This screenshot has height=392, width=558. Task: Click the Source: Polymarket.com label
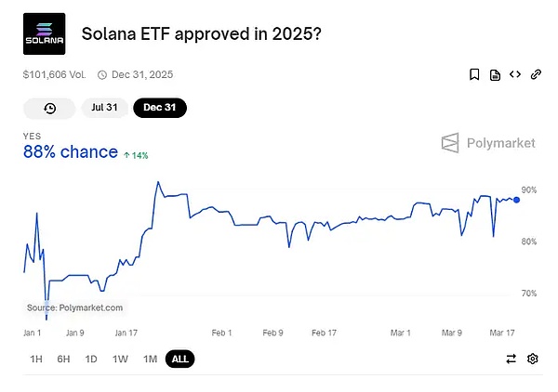[x=74, y=307]
